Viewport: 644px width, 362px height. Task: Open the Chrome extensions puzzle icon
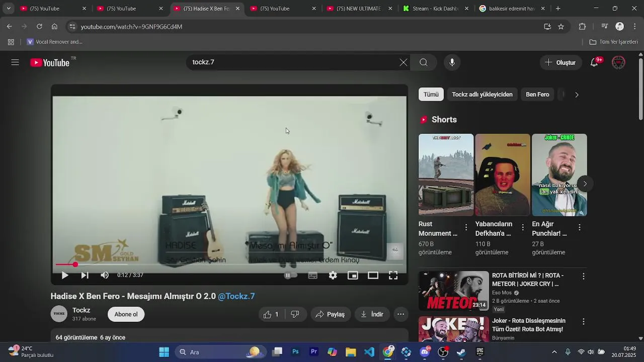pyautogui.click(x=583, y=27)
